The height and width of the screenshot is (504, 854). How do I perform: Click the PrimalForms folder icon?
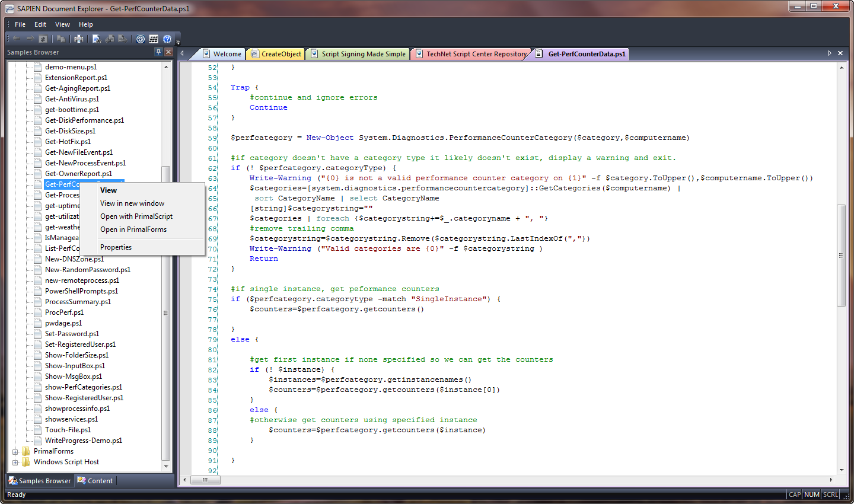point(26,451)
